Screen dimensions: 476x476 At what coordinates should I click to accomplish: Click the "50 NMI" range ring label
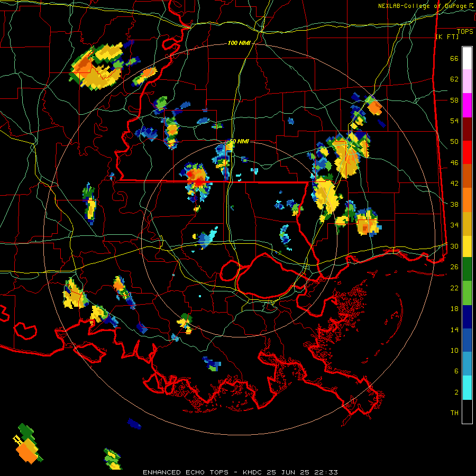240,141
